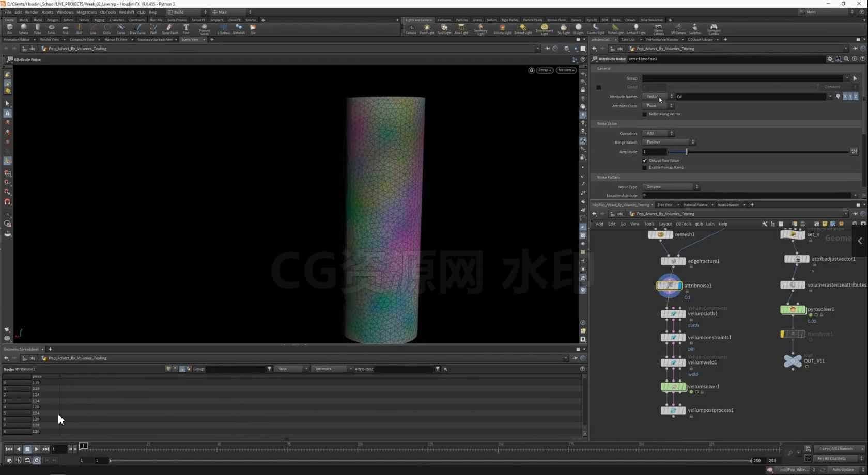Open Operation dropdown set to Add
This screenshot has height=475, width=868.
658,133
